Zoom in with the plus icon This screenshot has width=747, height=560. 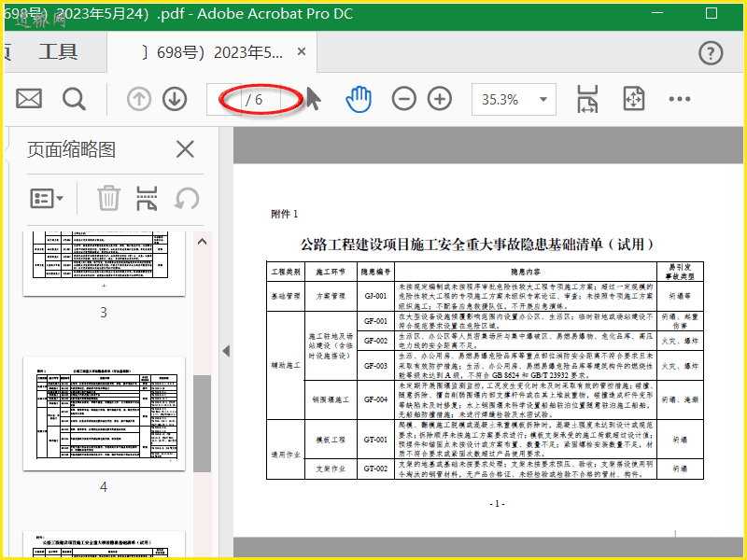point(440,99)
